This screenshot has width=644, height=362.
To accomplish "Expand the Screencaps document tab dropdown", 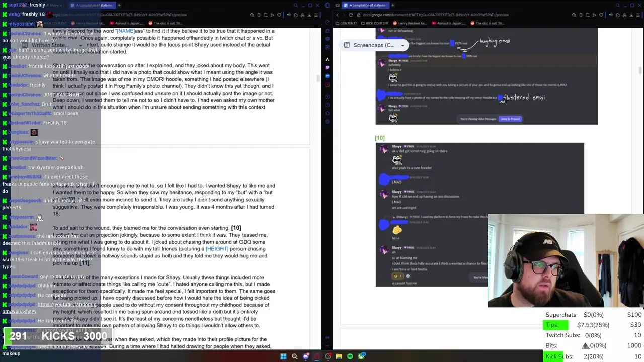I will pos(403,45).
